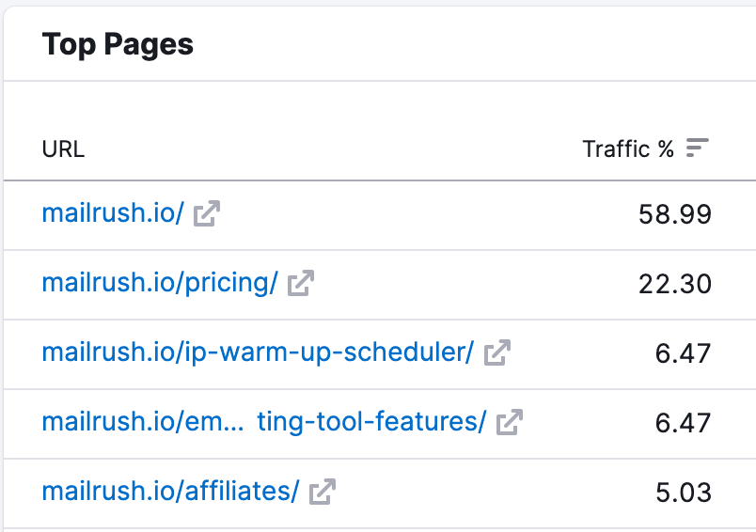Open the truncated ting-tool-features/ link
The image size is (756, 532).
coord(264,422)
